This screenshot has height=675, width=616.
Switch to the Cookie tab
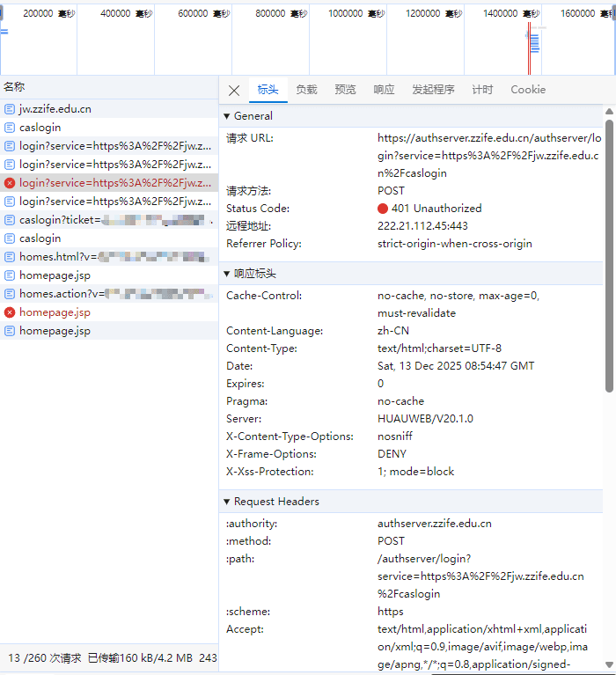click(528, 90)
